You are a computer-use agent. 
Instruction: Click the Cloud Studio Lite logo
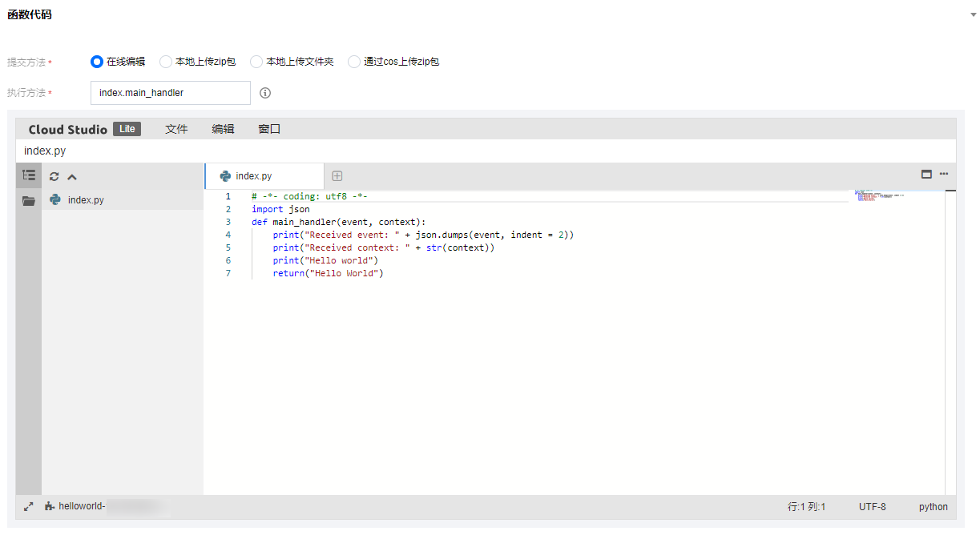coord(84,129)
